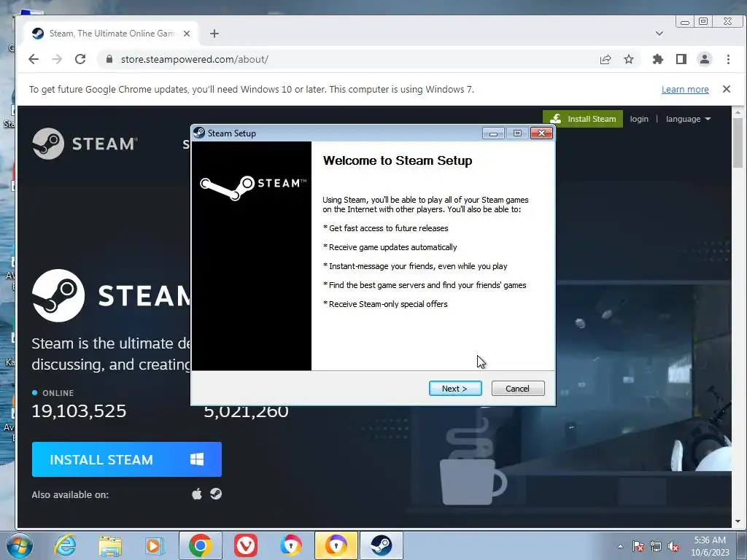Image resolution: width=747 pixels, height=560 pixels.
Task: Open a new Chrome tab
Action: [214, 34]
